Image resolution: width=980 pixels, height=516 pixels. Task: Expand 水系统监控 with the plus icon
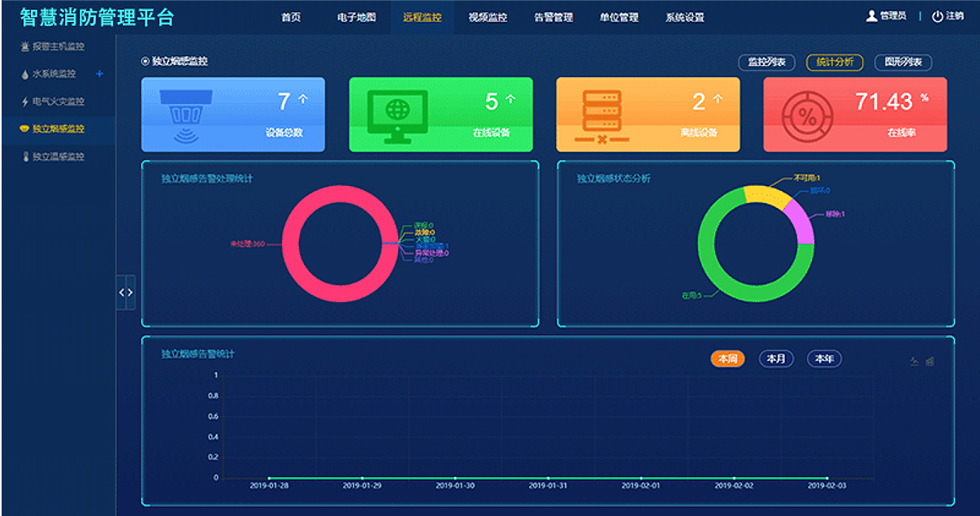[100, 74]
